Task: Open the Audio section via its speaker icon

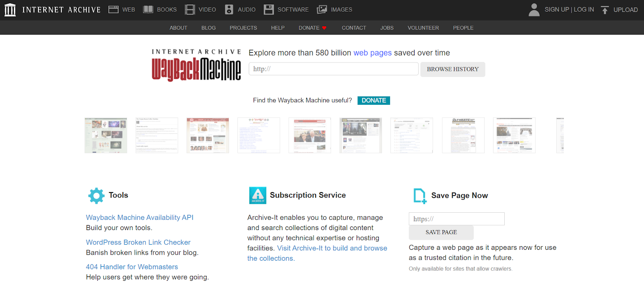Action: [229, 9]
